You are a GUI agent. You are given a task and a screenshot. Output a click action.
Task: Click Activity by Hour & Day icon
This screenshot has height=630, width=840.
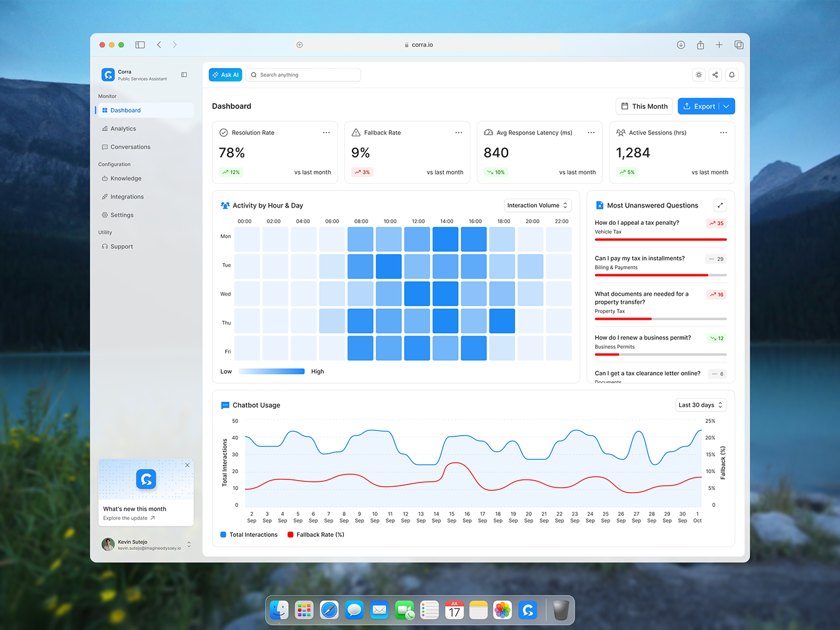tap(225, 205)
